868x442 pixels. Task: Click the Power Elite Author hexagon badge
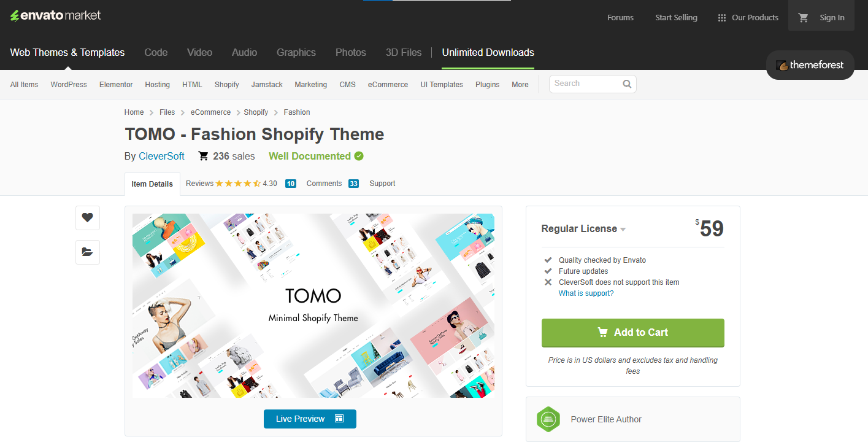tap(548, 419)
